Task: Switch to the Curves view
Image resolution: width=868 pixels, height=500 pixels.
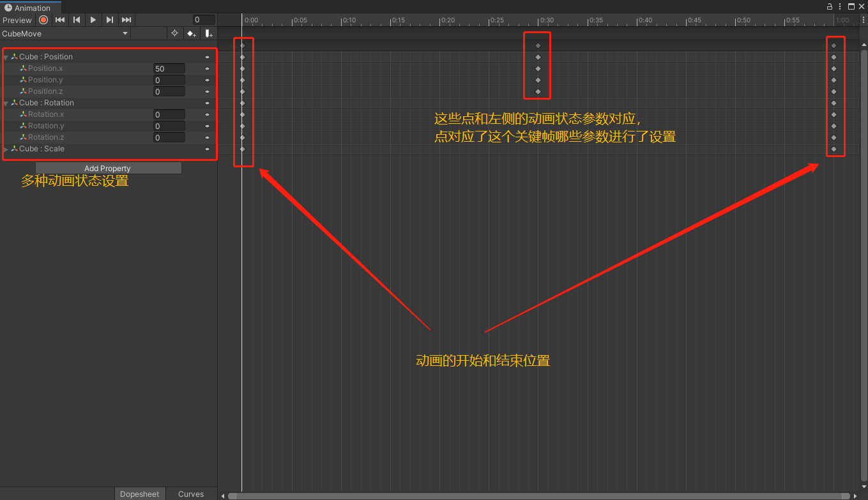Action: pyautogui.click(x=191, y=494)
